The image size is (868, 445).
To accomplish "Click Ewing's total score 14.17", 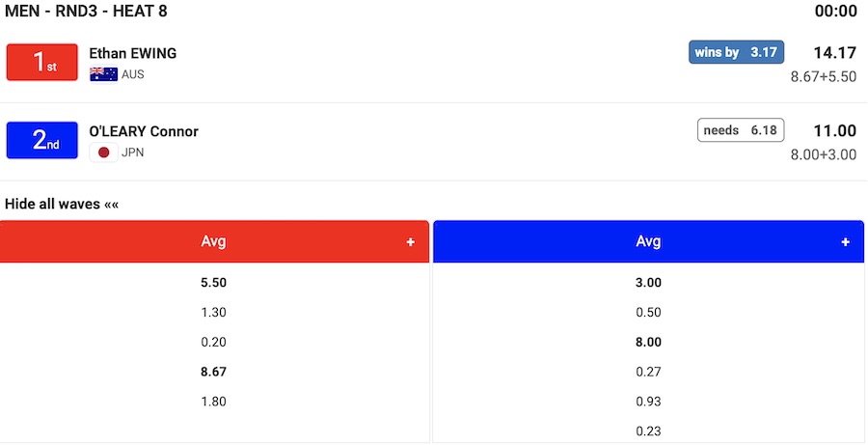I will [x=834, y=53].
